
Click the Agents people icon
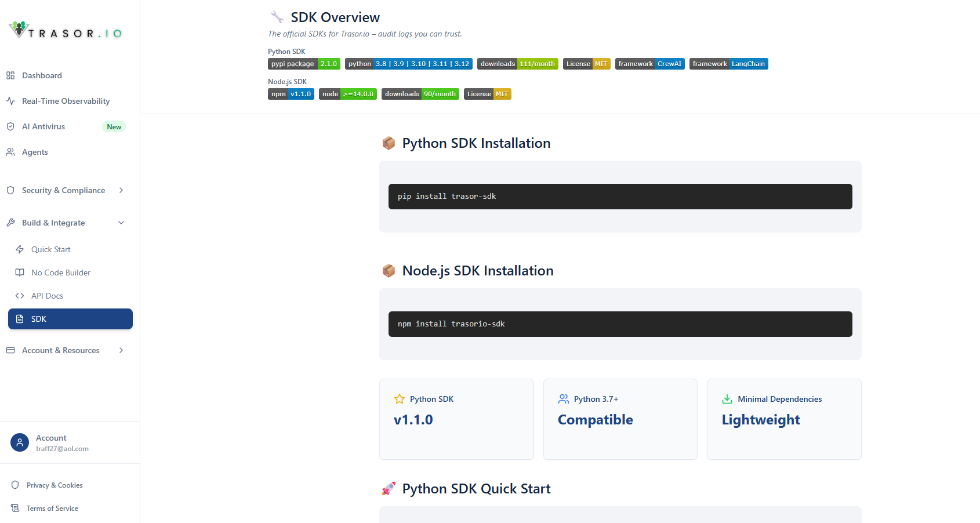[10, 152]
